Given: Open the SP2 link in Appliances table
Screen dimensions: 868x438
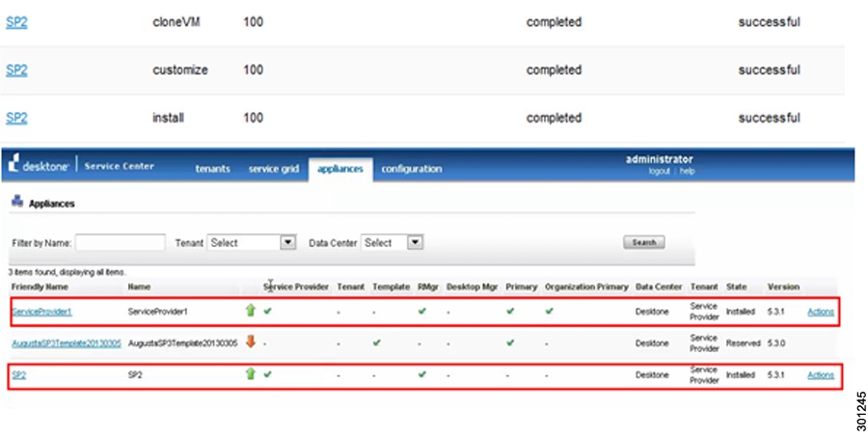Looking at the screenshot, I should [19, 375].
